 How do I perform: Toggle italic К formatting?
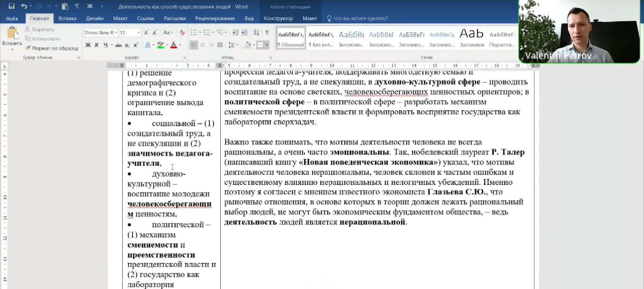(x=97, y=45)
